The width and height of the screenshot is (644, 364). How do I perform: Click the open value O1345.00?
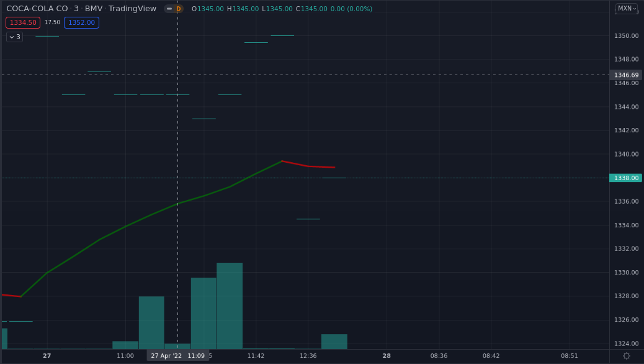tap(208, 9)
